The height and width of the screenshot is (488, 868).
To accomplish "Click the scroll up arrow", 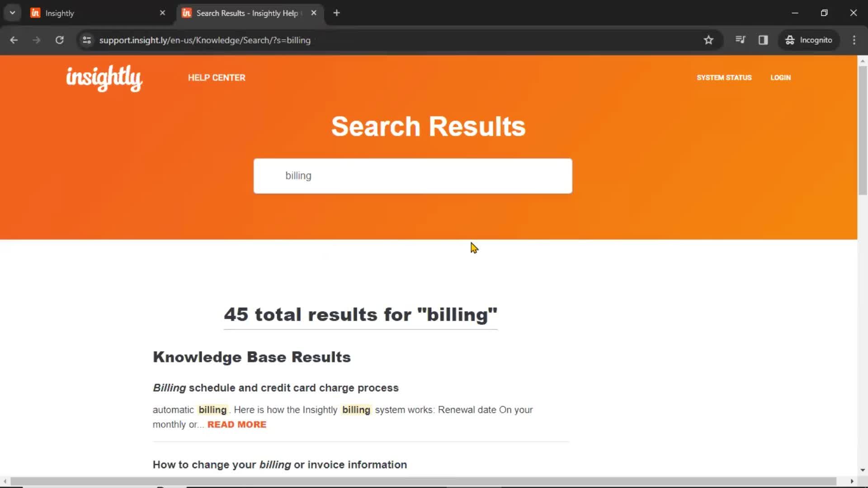I will [863, 61].
